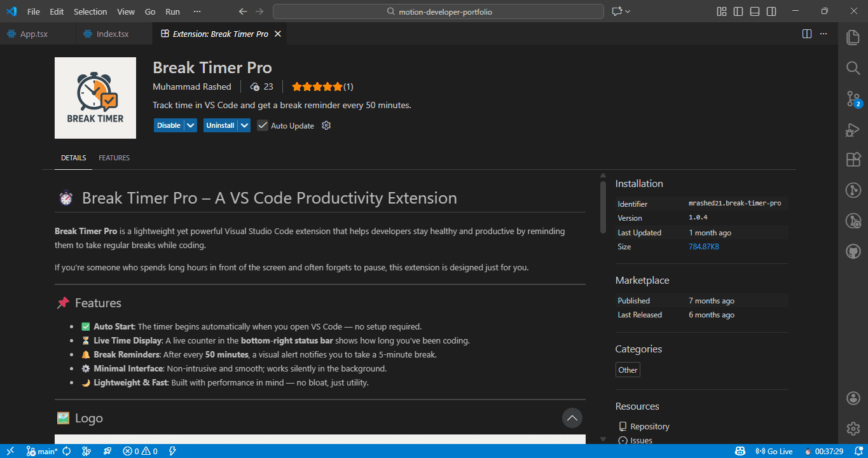This screenshot has width=868, height=458.
Task: Open the Accounts menu icon
Action: tap(853, 398)
